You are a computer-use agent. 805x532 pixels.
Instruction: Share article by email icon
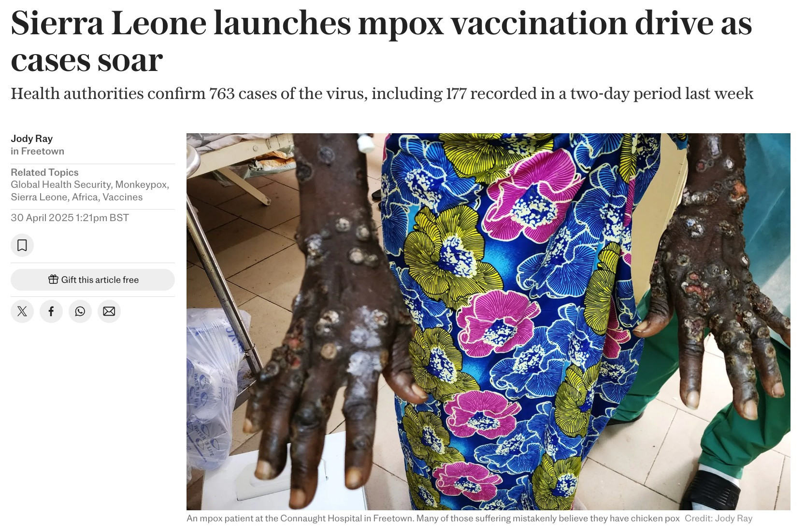[x=109, y=311]
